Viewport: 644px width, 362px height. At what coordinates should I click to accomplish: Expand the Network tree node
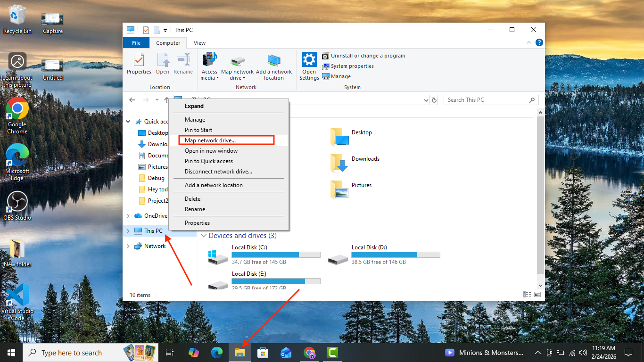tap(128, 246)
